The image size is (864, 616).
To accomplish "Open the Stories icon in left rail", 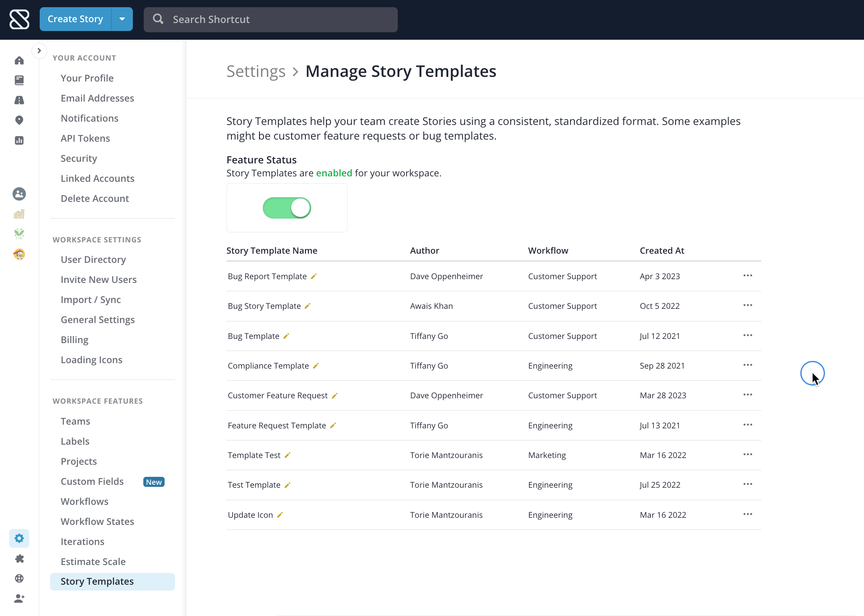I will (x=19, y=80).
